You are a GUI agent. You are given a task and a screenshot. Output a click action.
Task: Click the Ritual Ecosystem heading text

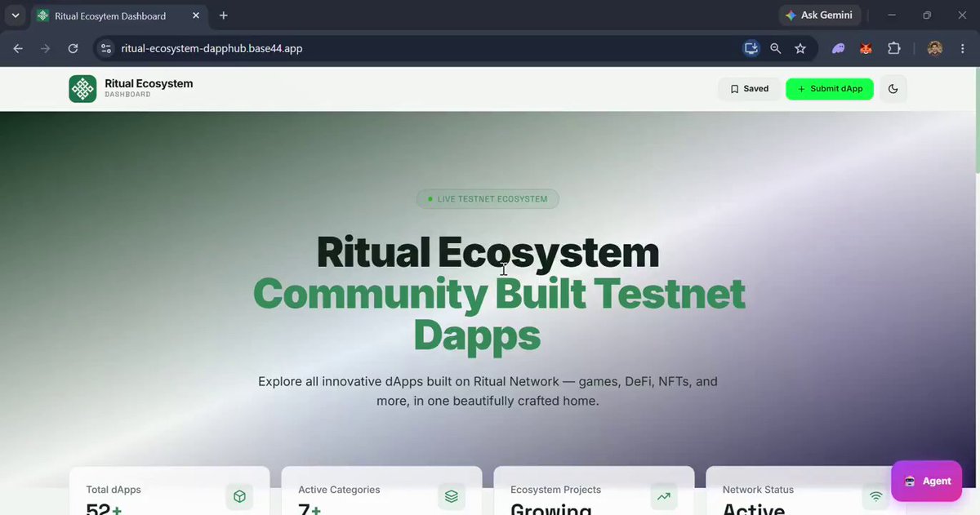click(488, 252)
